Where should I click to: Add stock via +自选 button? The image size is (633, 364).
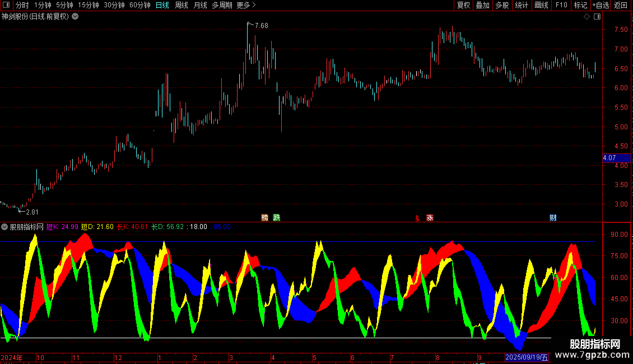point(601,5)
